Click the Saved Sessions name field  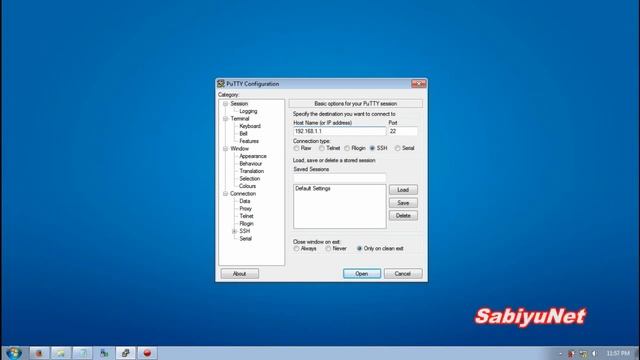click(x=340, y=178)
